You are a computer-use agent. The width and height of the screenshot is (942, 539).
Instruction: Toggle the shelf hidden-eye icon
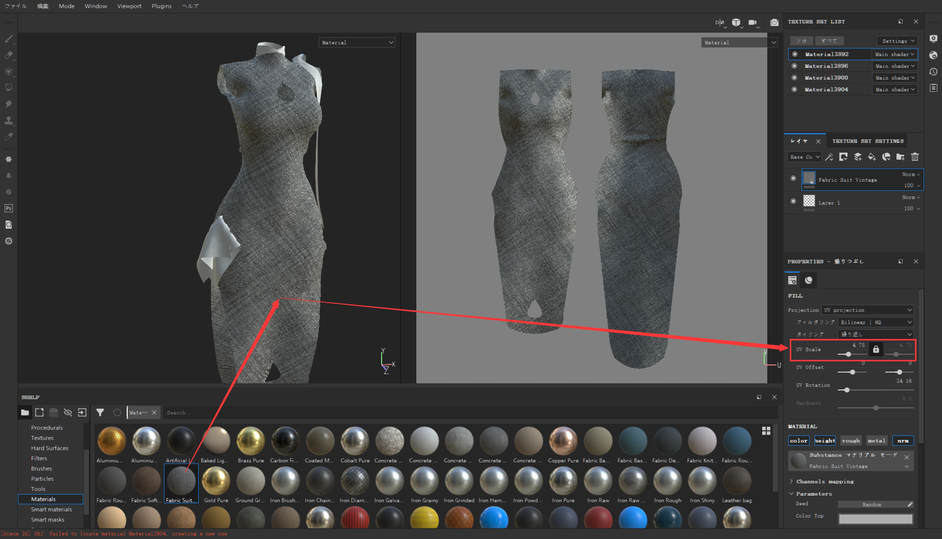point(68,412)
